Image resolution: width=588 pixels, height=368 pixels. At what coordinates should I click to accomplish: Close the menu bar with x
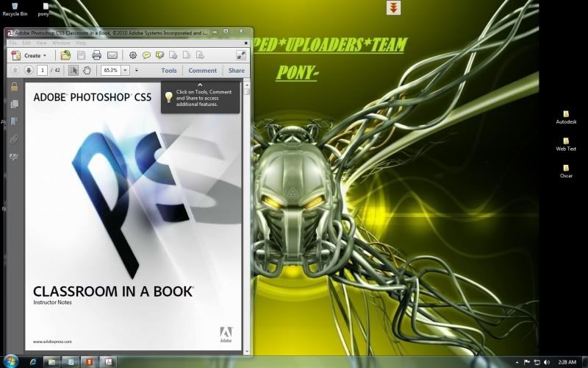246,43
